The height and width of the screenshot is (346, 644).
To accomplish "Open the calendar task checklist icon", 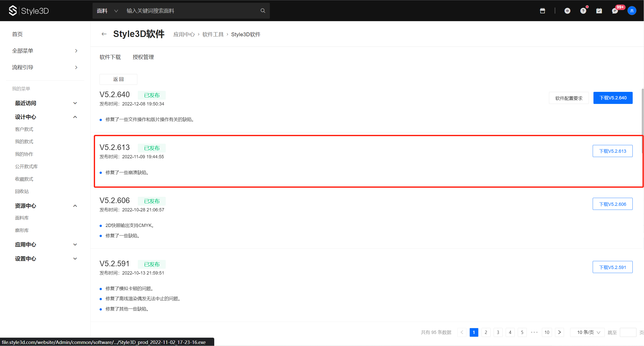I will 599,11.
